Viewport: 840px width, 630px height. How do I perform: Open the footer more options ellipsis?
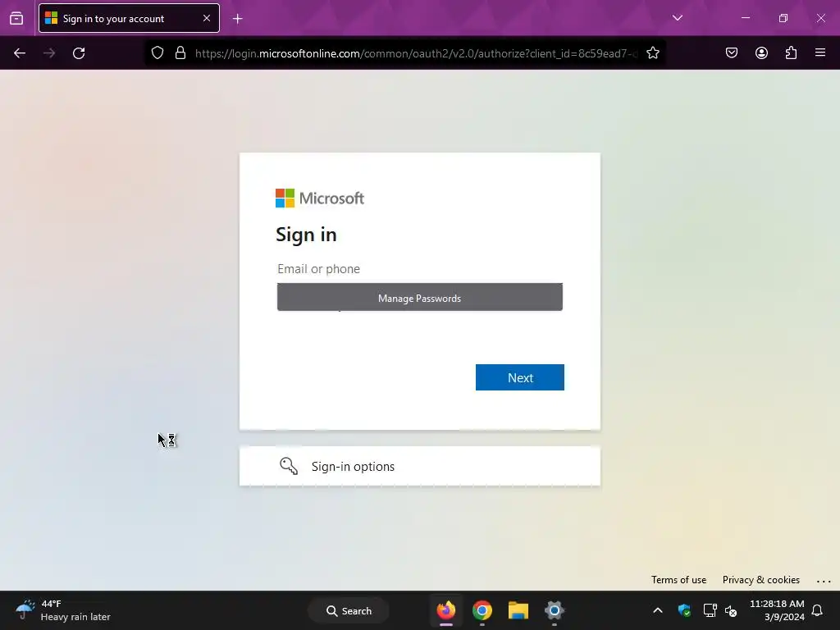(824, 581)
